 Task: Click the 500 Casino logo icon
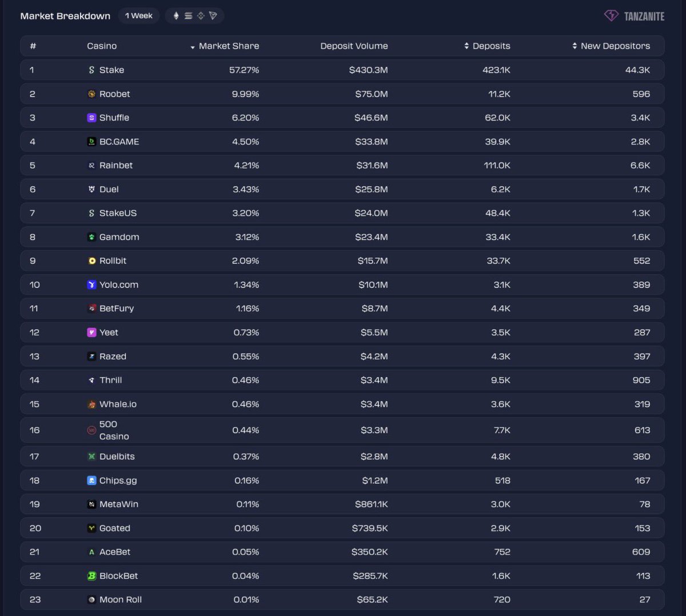[91, 430]
